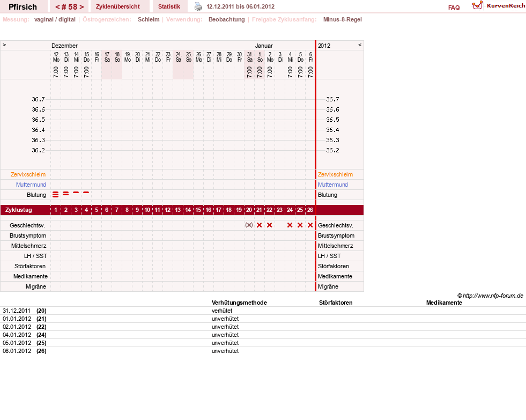Select cycle day 14 in Zyklustag bar
Image resolution: width=526 pixels, height=420 pixels.
click(188, 210)
